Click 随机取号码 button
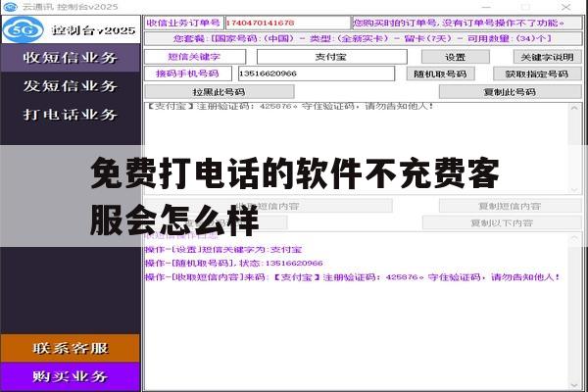The height and width of the screenshot is (392, 588). click(x=441, y=73)
